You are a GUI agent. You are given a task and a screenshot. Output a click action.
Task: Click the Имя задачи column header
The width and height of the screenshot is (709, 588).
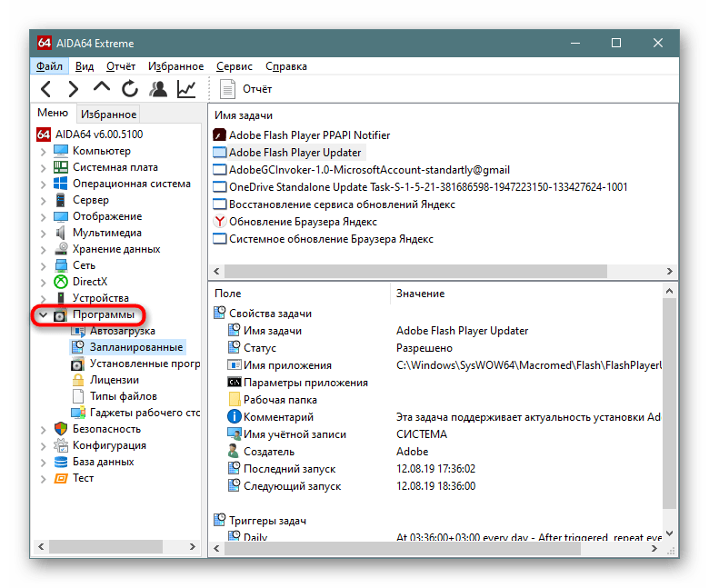point(244,115)
